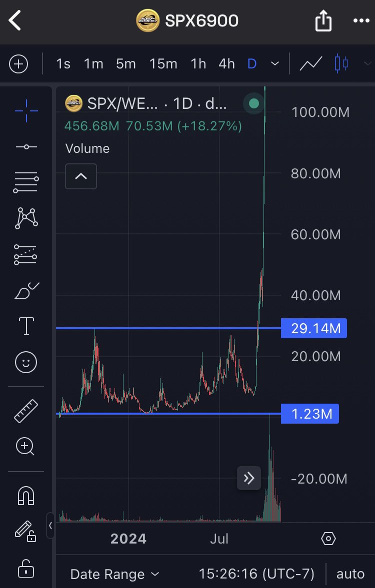Jump to latest bar with double-arrow button
The image size is (375, 588).
click(x=249, y=478)
